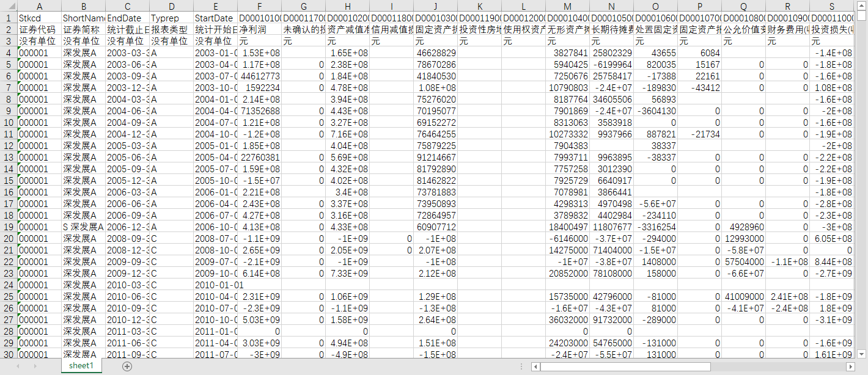Click cell containing 22760381
Screen dimensions: 868x375
[x=259, y=157]
